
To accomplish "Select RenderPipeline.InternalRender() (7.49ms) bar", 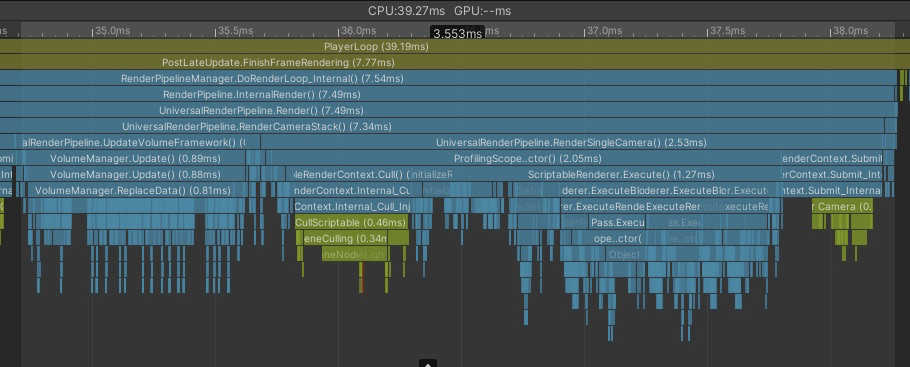I will pos(447,94).
